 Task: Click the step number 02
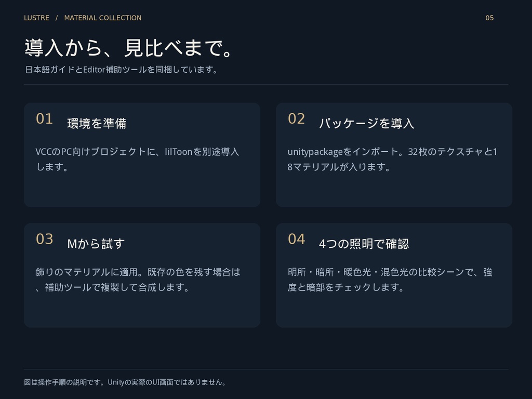[296, 119]
